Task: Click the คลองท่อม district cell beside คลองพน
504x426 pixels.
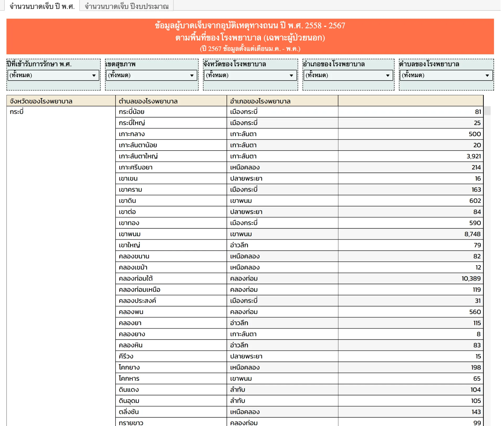Action: click(282, 312)
